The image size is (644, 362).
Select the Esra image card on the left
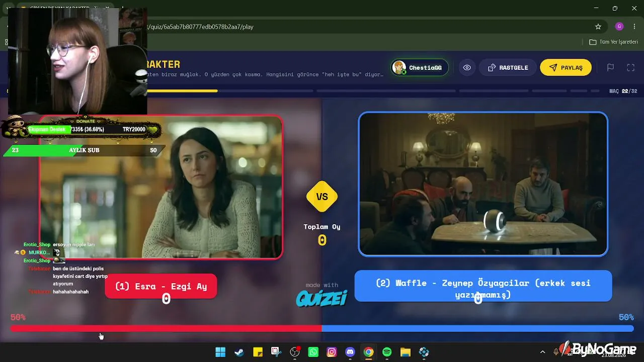point(161,187)
